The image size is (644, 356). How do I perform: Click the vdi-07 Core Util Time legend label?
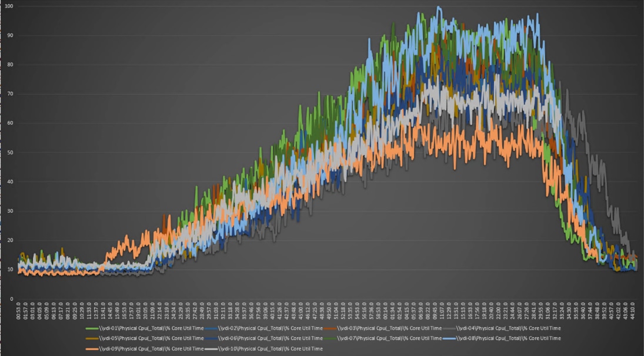tap(389, 338)
